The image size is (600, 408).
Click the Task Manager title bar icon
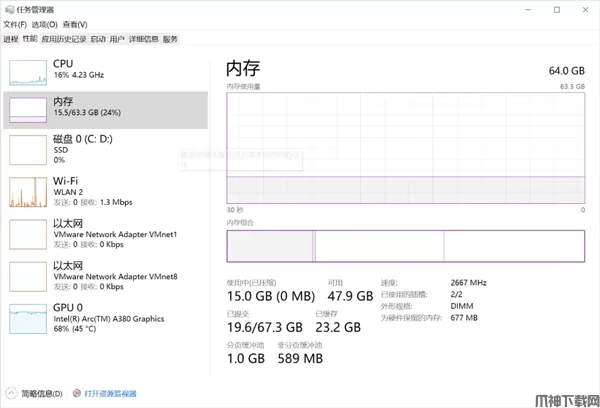click(x=8, y=9)
